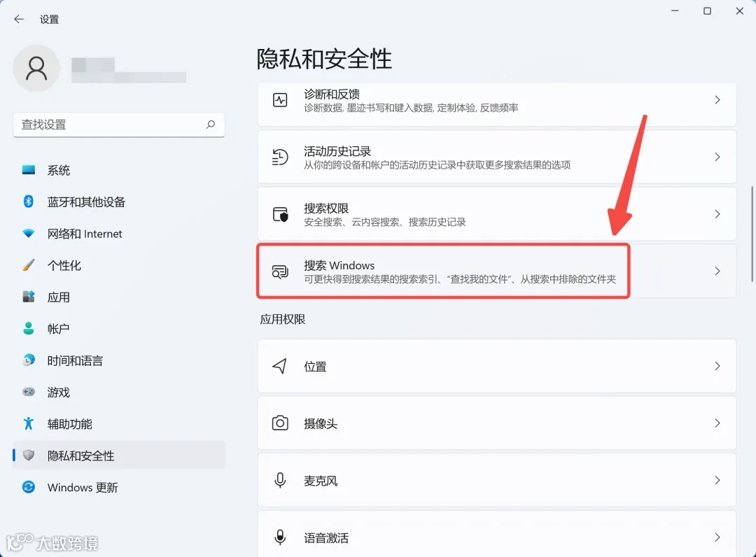Open Windows 更新 in the sidebar

point(119,487)
